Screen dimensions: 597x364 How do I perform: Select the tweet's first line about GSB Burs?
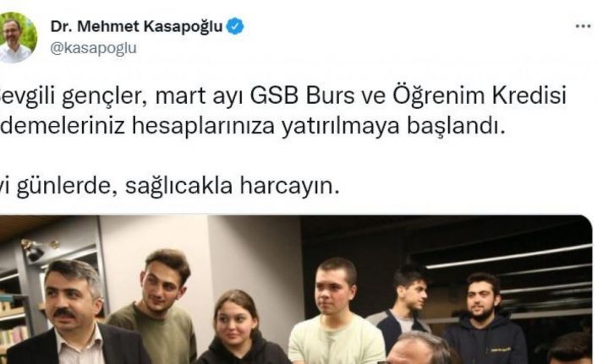(x=283, y=95)
